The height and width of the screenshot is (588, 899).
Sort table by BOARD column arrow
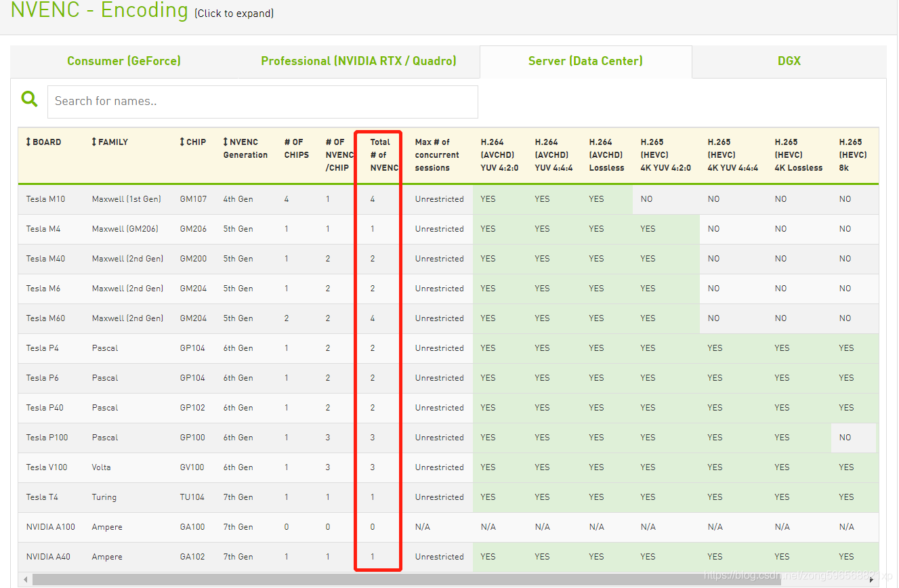[x=28, y=142]
